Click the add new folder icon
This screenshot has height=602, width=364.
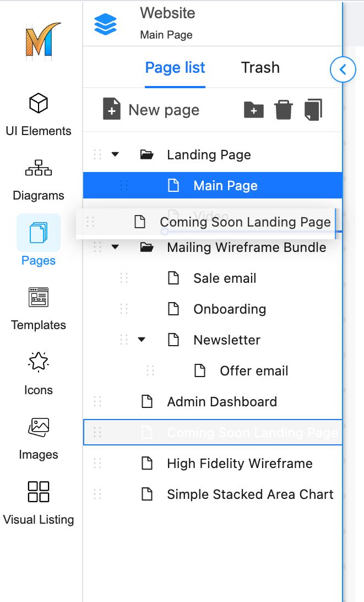click(x=253, y=110)
